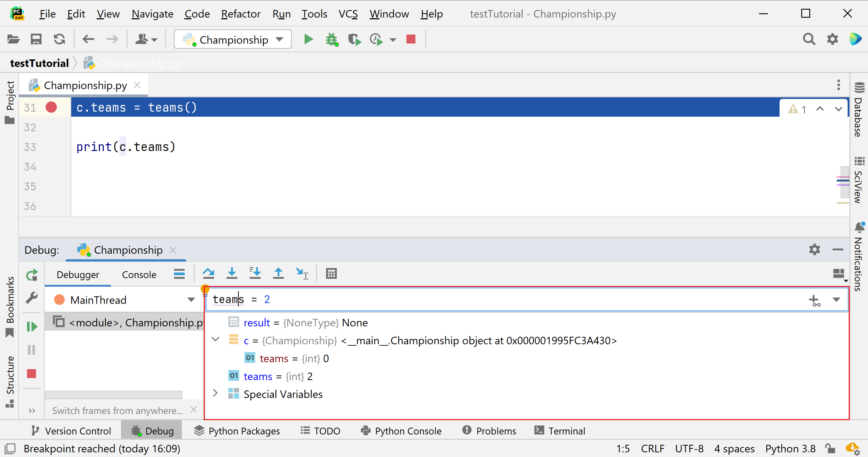The height and width of the screenshot is (457, 868).
Task: Click the Step Into My Code icon
Action: point(255,274)
